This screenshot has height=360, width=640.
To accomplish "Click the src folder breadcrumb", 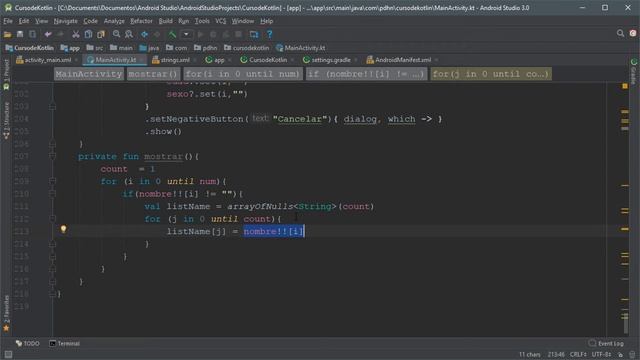I will tap(95, 48).
